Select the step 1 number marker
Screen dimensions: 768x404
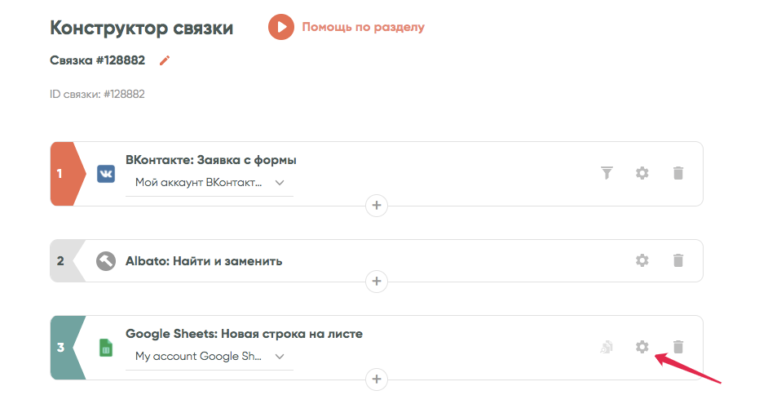[x=62, y=174]
